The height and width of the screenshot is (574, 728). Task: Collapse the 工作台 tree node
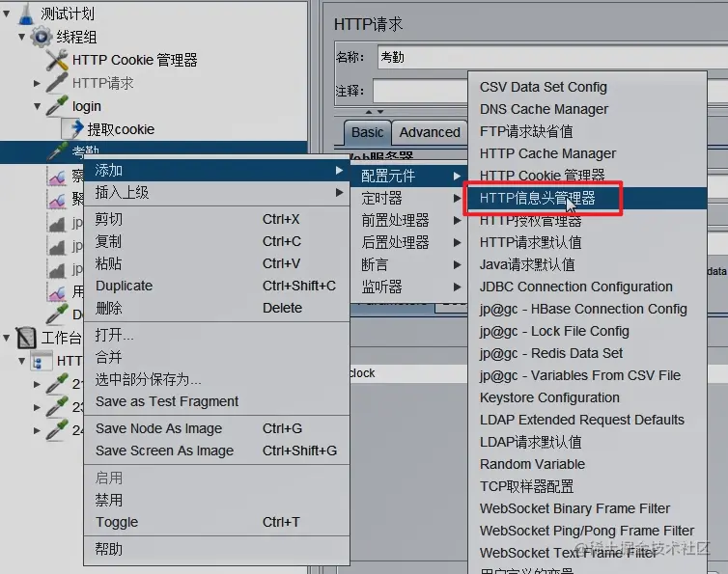click(7, 338)
